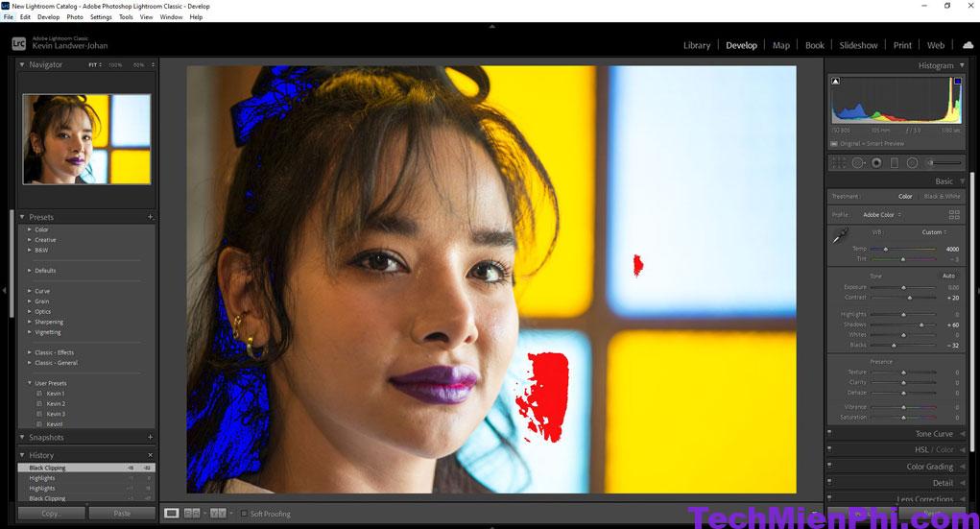Switch to Before/After Y|Y view
This screenshot has height=529, width=980.
click(x=218, y=514)
